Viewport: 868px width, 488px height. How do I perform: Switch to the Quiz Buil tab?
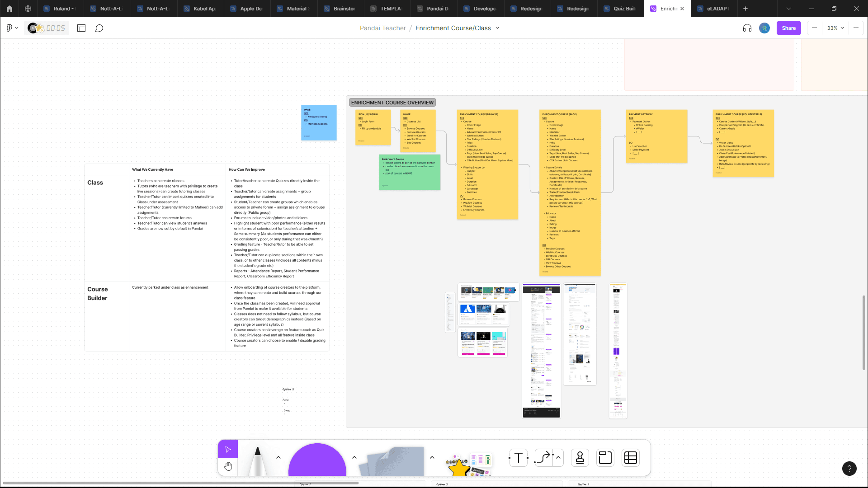(621, 9)
